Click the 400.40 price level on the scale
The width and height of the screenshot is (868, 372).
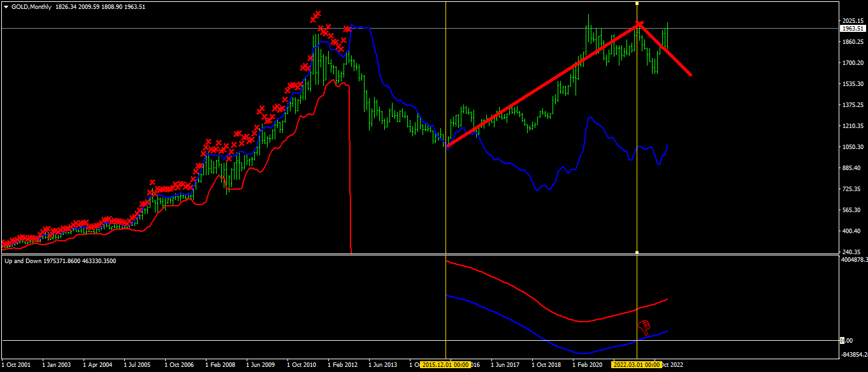tap(851, 231)
